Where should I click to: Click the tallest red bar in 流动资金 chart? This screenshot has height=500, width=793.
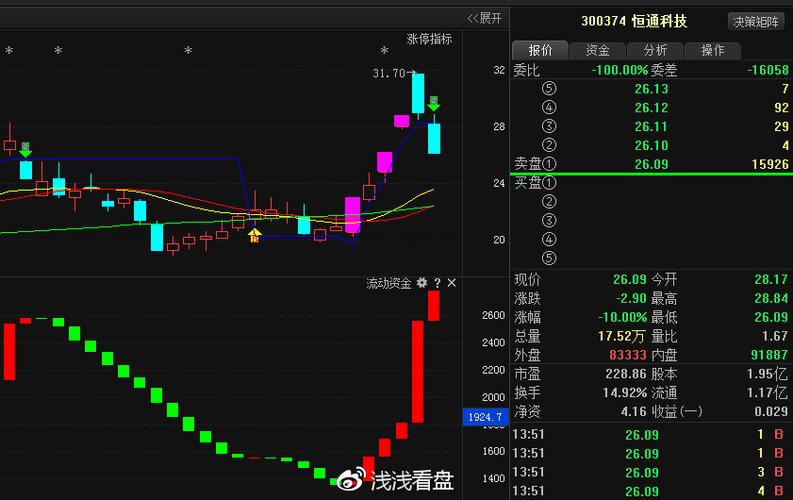tap(418, 372)
